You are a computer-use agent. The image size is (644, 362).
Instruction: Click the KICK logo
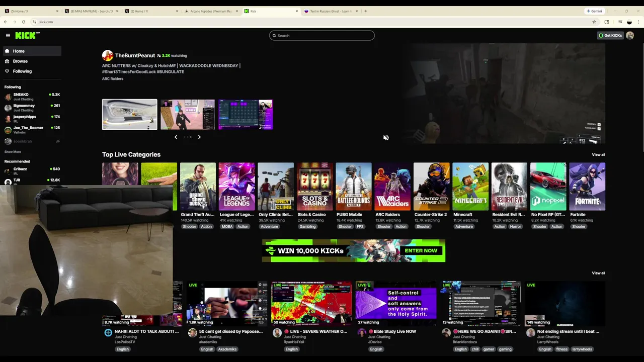tap(27, 35)
